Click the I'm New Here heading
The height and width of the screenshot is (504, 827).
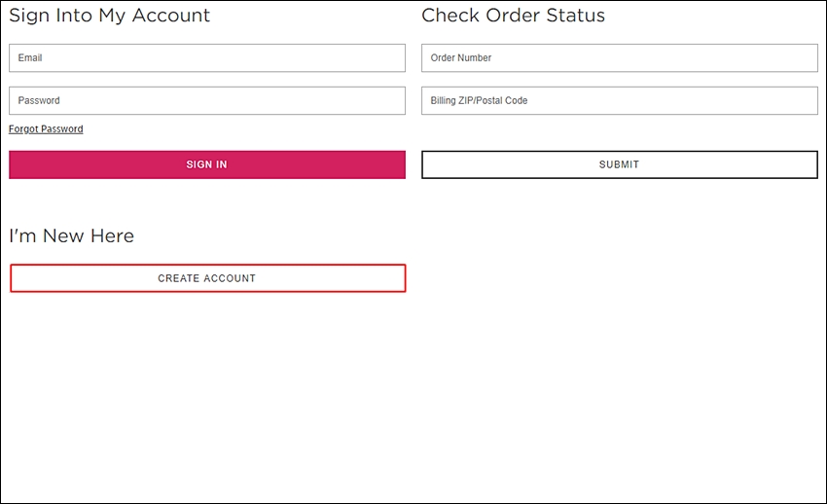pyautogui.click(x=72, y=235)
